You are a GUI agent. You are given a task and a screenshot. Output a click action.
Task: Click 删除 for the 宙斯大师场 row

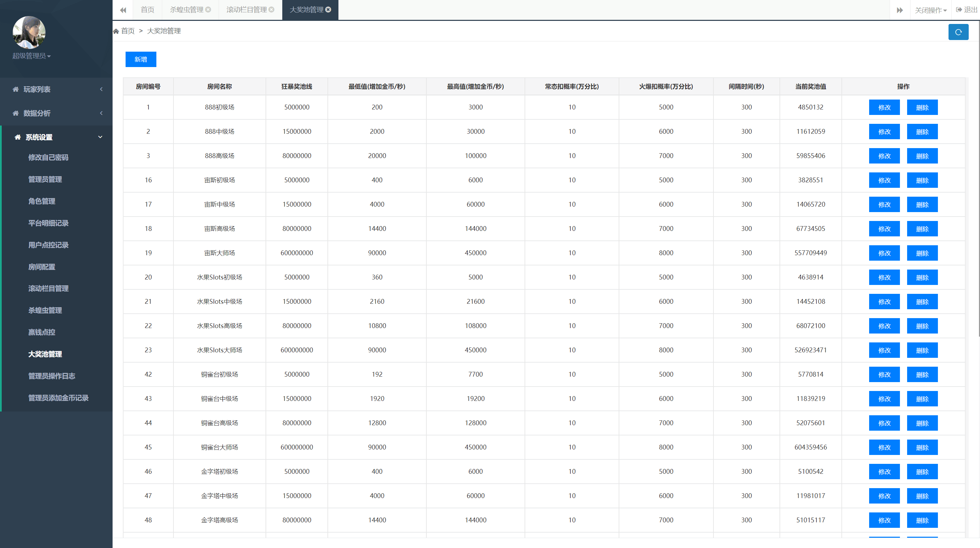coord(922,253)
